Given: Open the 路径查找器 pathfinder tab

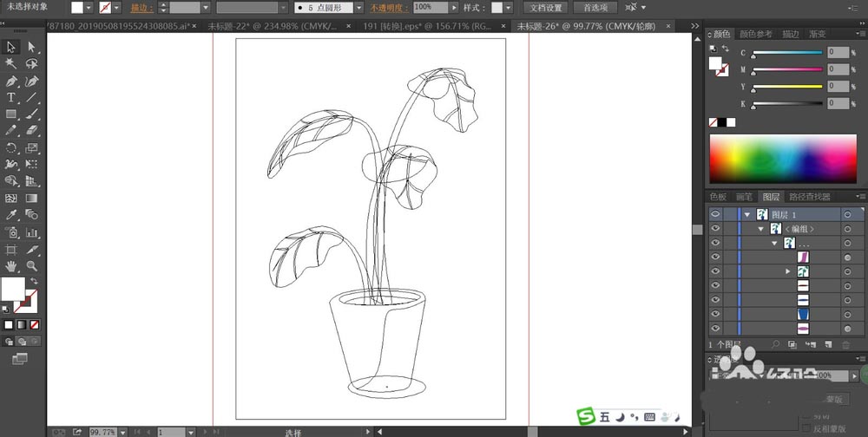Looking at the screenshot, I should coord(809,196).
